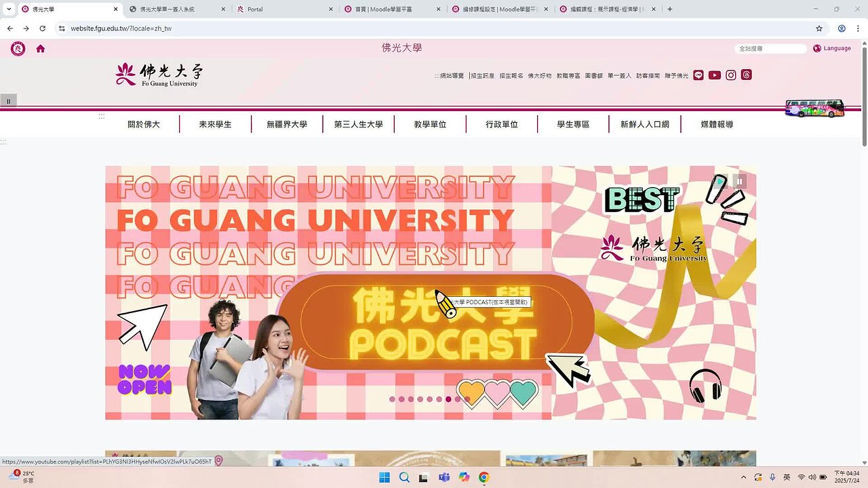Expand the 無疆界大學 menu
Screen dimensions: 868x488
point(287,124)
